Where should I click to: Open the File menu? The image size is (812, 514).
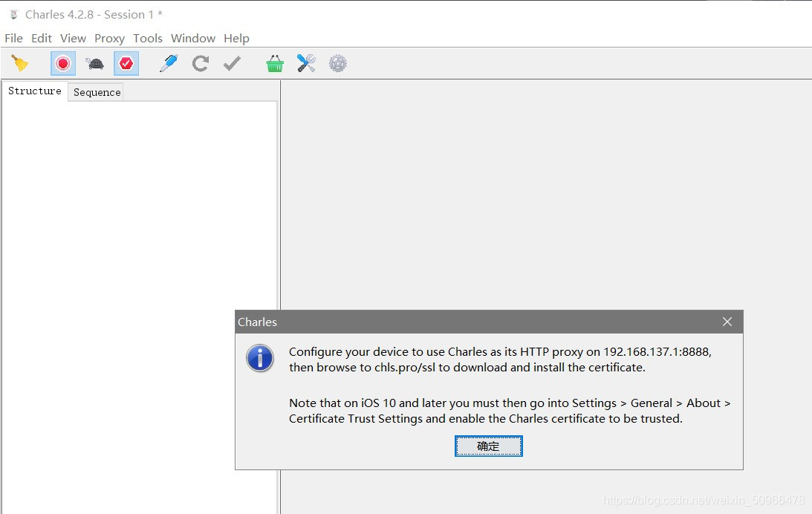[13, 39]
